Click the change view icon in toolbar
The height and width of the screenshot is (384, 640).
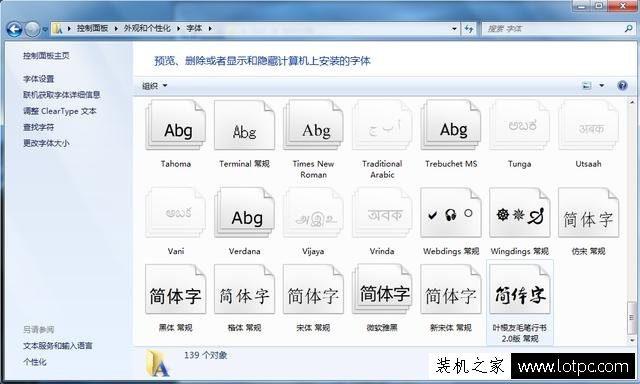pos(587,85)
